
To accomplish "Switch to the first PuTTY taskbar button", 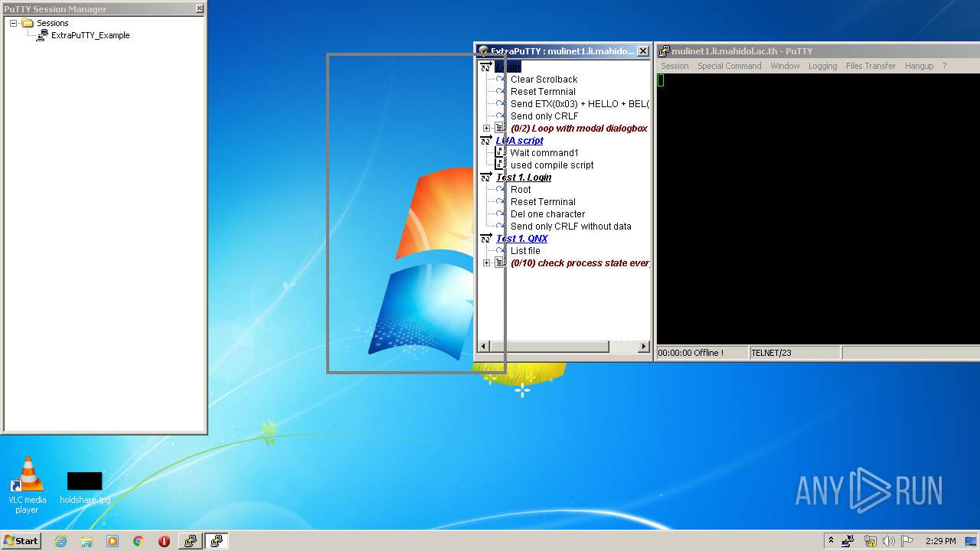I will pyautogui.click(x=190, y=541).
